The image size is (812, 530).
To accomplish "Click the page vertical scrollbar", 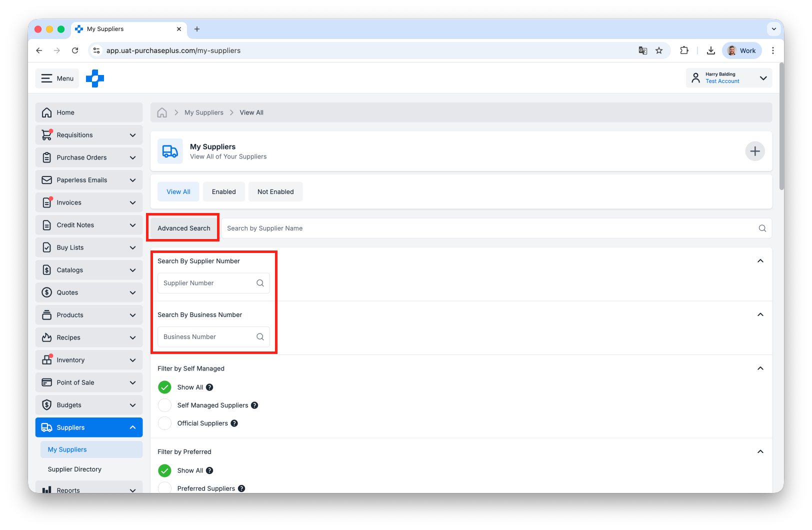I will tap(781, 126).
